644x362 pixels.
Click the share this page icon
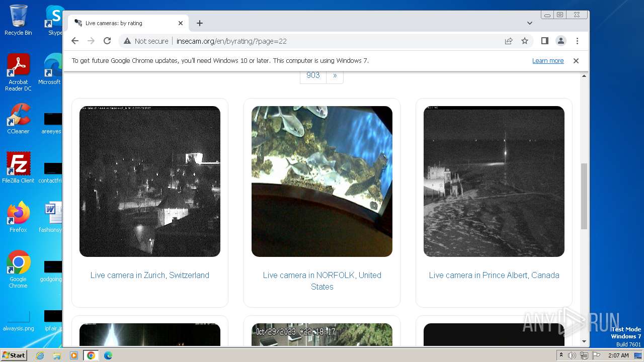[x=509, y=41]
